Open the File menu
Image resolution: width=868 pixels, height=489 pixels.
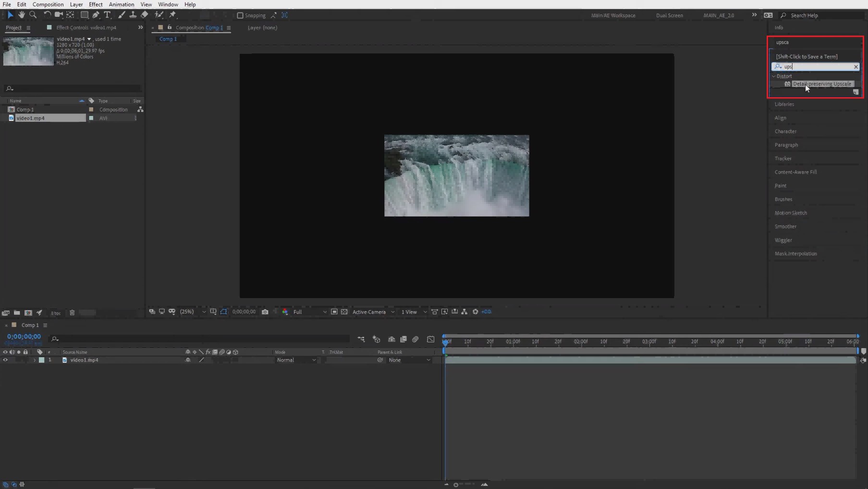[7, 4]
